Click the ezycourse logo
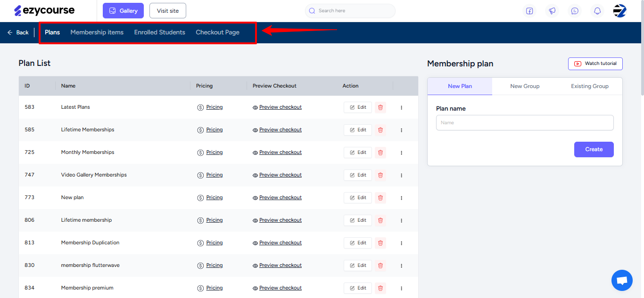 (44, 10)
